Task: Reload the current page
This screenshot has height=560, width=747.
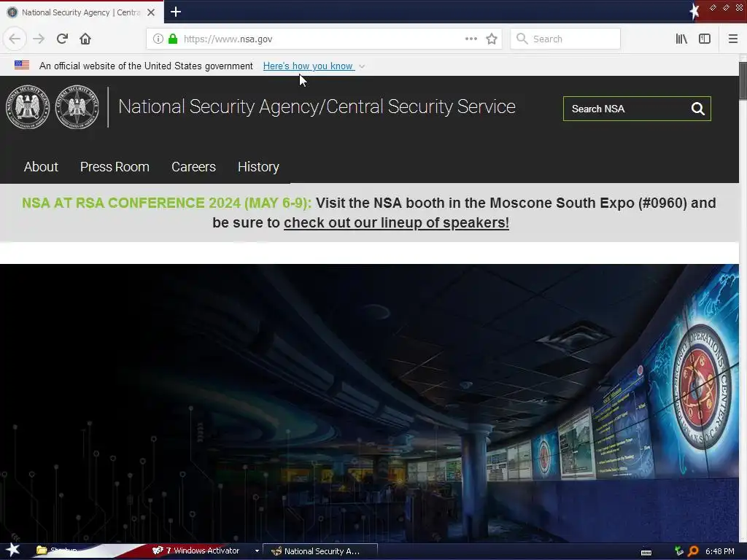Action: coord(62,39)
